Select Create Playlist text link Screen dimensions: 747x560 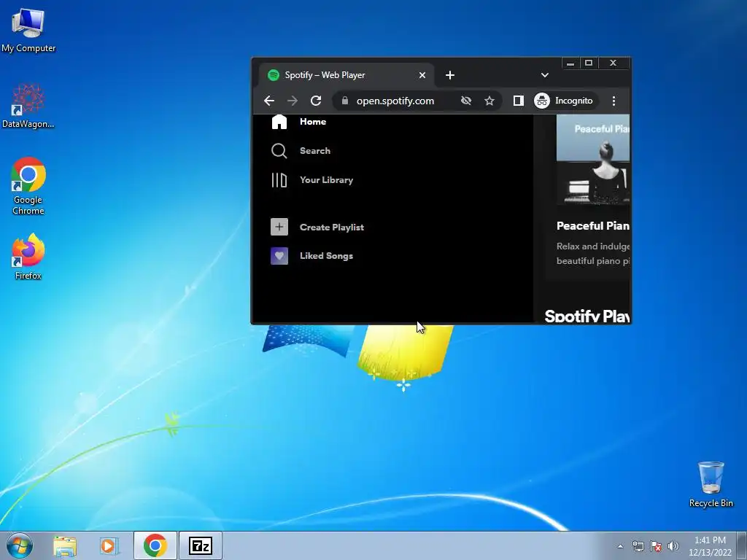pos(332,227)
